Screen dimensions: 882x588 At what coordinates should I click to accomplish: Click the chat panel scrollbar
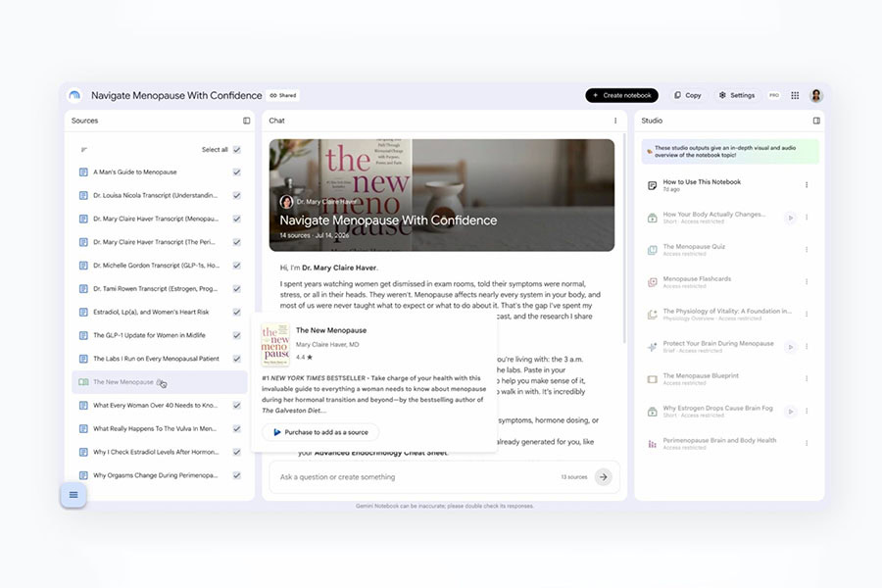(x=624, y=237)
